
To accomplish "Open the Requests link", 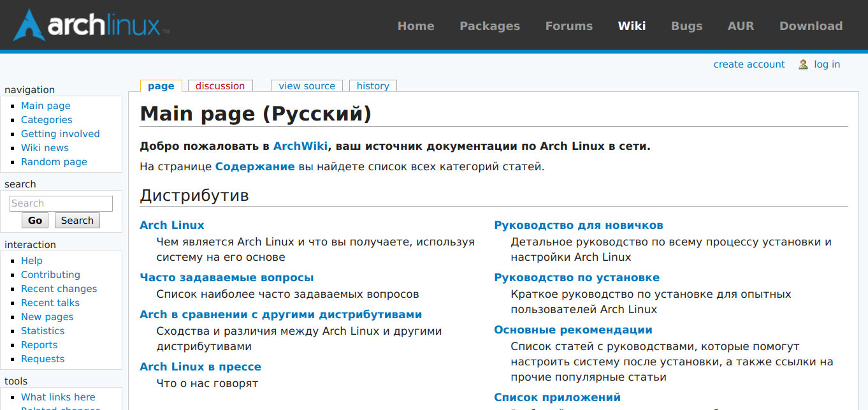I will pos(43,359).
